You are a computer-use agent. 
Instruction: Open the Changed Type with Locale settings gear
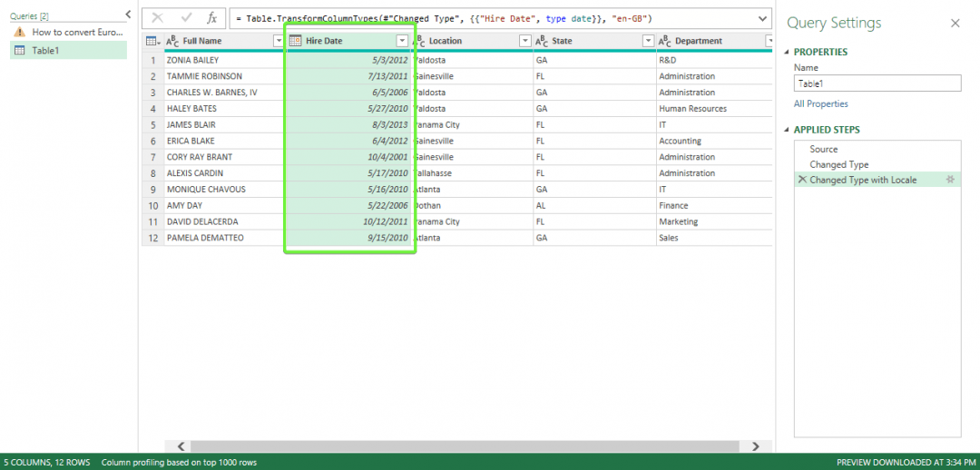click(951, 180)
